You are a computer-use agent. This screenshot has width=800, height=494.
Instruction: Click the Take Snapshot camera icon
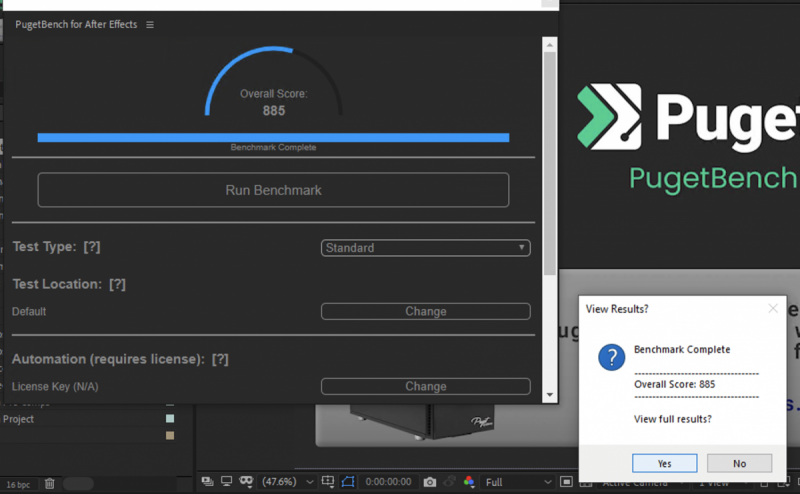(x=430, y=482)
